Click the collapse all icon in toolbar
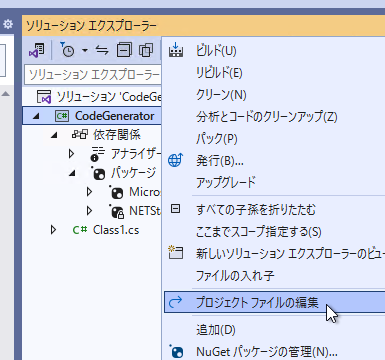This screenshot has height=360, width=385. click(124, 50)
